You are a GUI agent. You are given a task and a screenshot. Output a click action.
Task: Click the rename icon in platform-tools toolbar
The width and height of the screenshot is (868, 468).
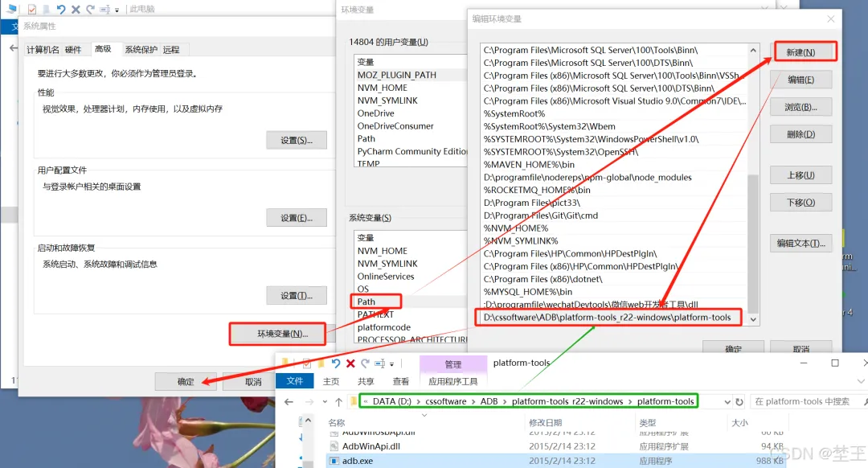[x=379, y=363]
